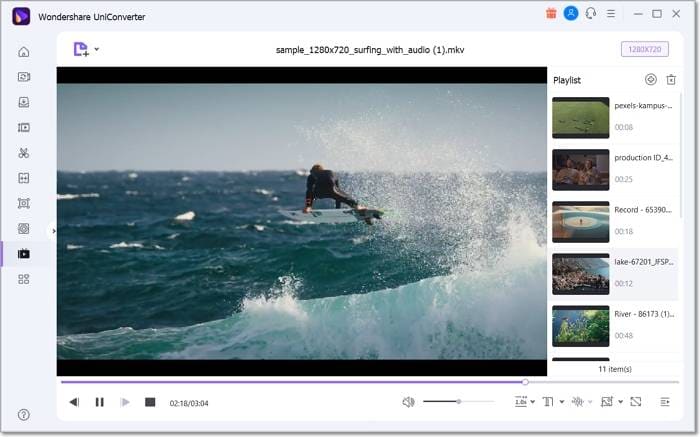Play the Record - 65390 video thumbnail
The height and width of the screenshot is (437, 700).
(580, 222)
